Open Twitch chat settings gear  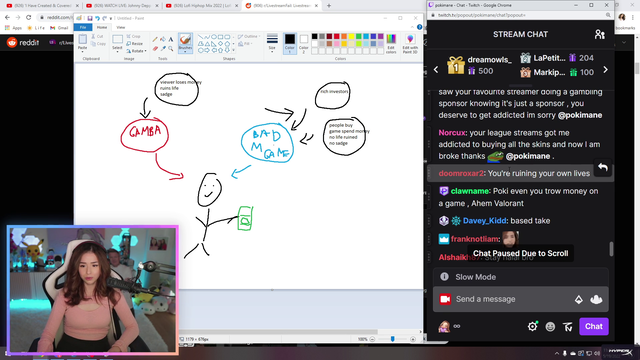click(x=532, y=326)
